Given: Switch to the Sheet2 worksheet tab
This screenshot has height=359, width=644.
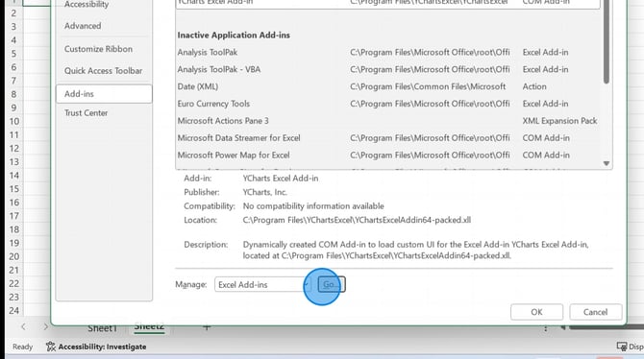Looking at the screenshot, I should point(149,327).
